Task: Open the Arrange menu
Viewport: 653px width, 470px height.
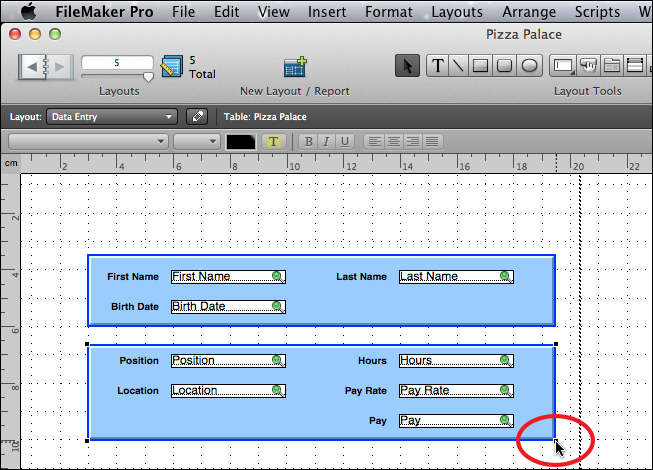Action: pyautogui.click(x=529, y=12)
